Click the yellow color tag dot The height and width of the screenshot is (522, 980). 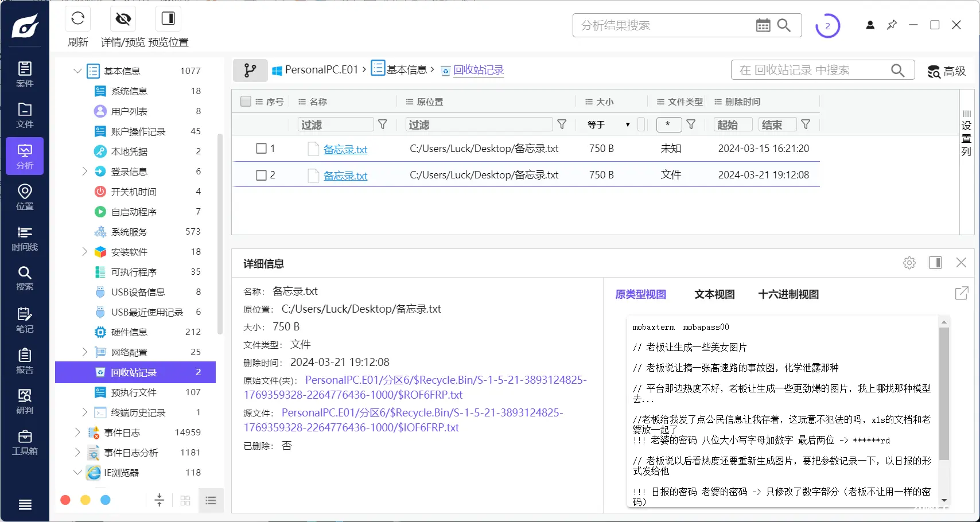tap(85, 500)
